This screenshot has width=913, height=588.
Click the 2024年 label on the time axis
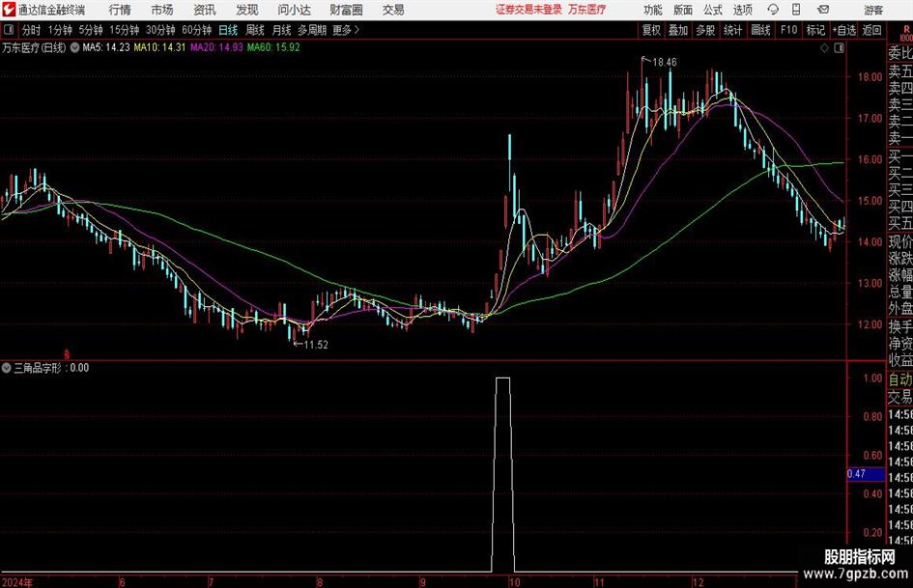16,582
